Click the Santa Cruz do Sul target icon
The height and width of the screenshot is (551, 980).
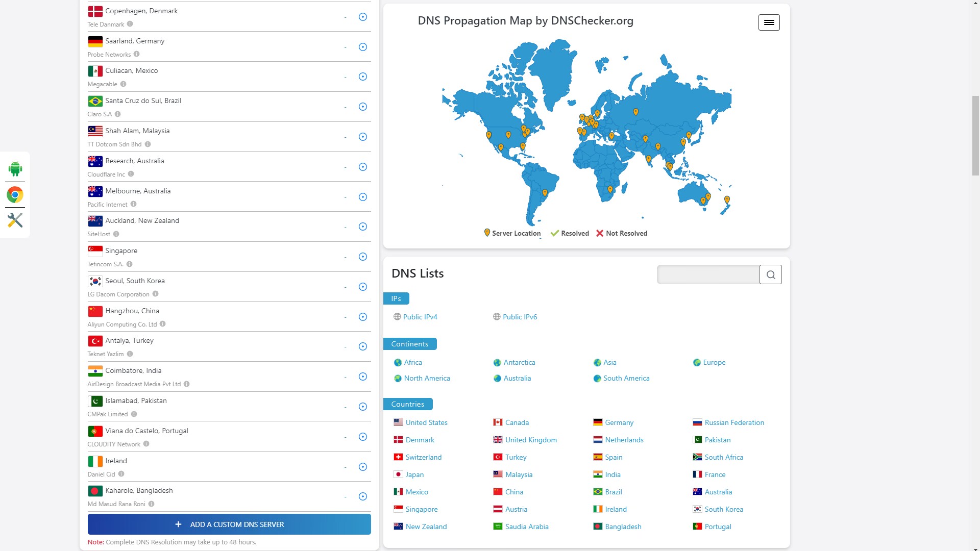(363, 107)
